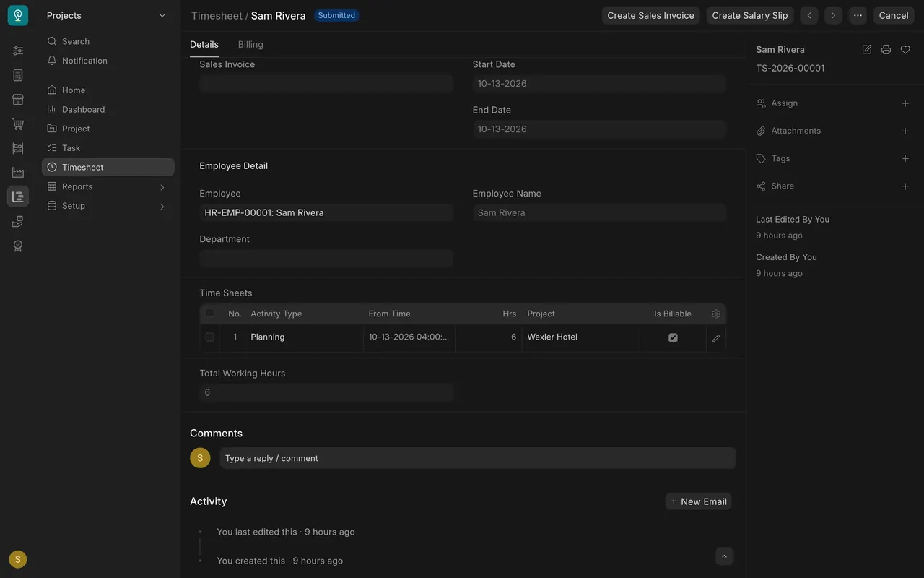924x578 pixels.
Task: Click the Hrs cell showing 6
Action: click(x=489, y=337)
